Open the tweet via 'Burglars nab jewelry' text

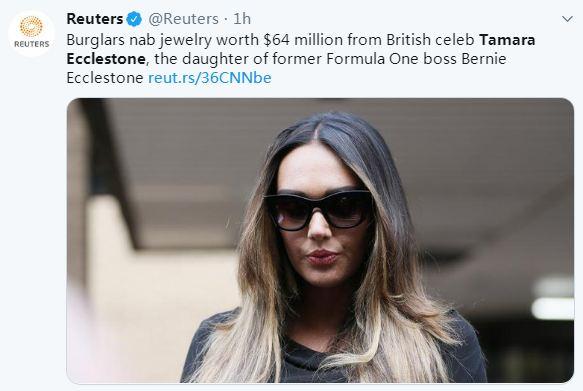pyautogui.click(x=139, y=40)
